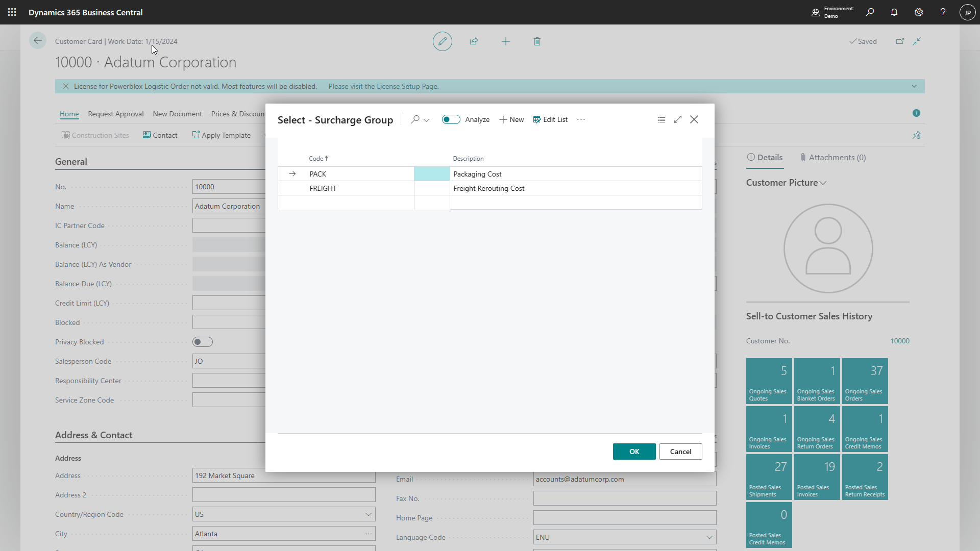The height and width of the screenshot is (551, 980).
Task: Open the Posted Sales Credit Memos tile
Action: tap(769, 525)
